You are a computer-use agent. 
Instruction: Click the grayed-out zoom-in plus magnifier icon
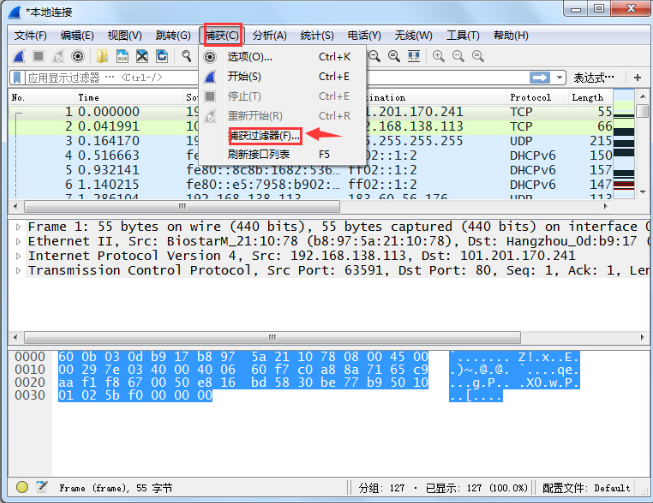click(x=439, y=56)
